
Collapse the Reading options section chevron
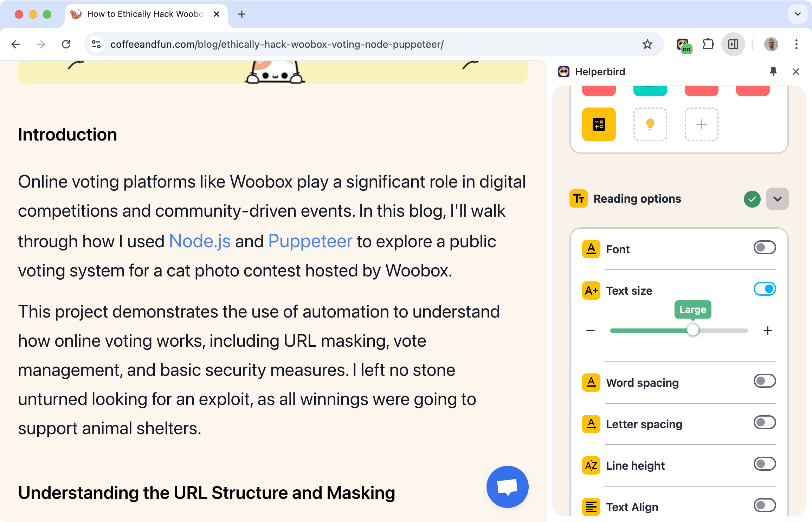pos(777,199)
